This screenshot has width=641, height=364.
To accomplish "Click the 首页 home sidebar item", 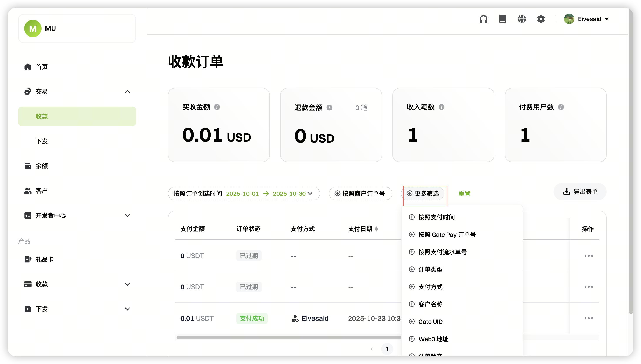I will pos(41,67).
